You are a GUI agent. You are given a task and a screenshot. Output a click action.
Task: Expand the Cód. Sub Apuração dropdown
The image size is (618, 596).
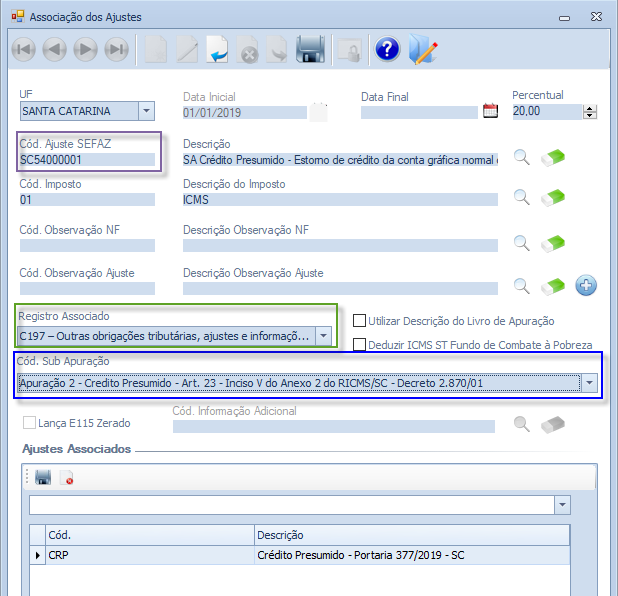[589, 382]
